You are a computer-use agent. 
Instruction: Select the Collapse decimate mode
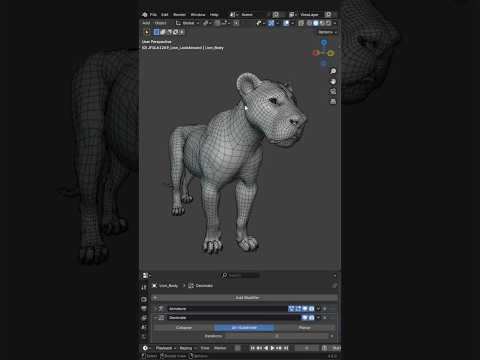click(x=184, y=328)
